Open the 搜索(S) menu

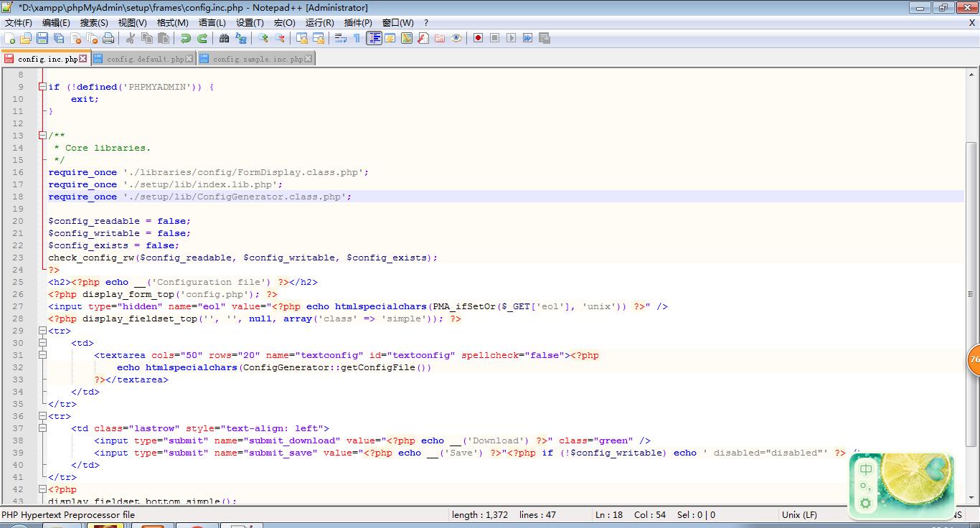(x=94, y=23)
